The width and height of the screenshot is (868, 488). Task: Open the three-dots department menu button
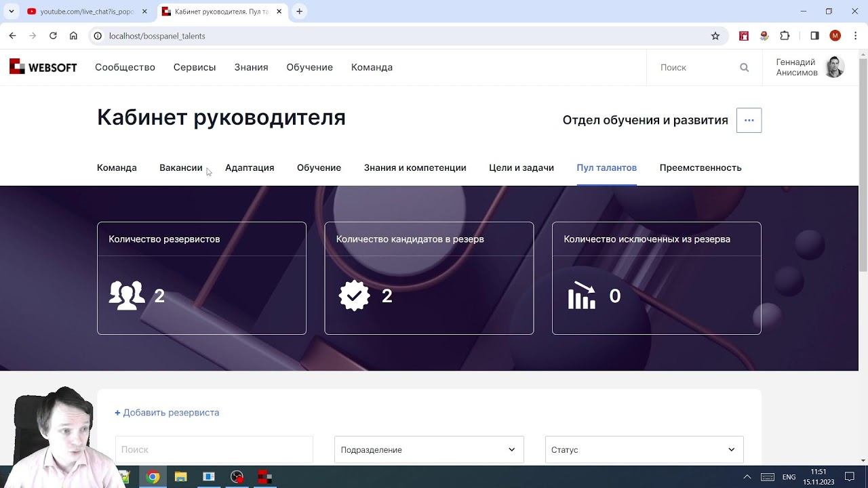(x=749, y=120)
